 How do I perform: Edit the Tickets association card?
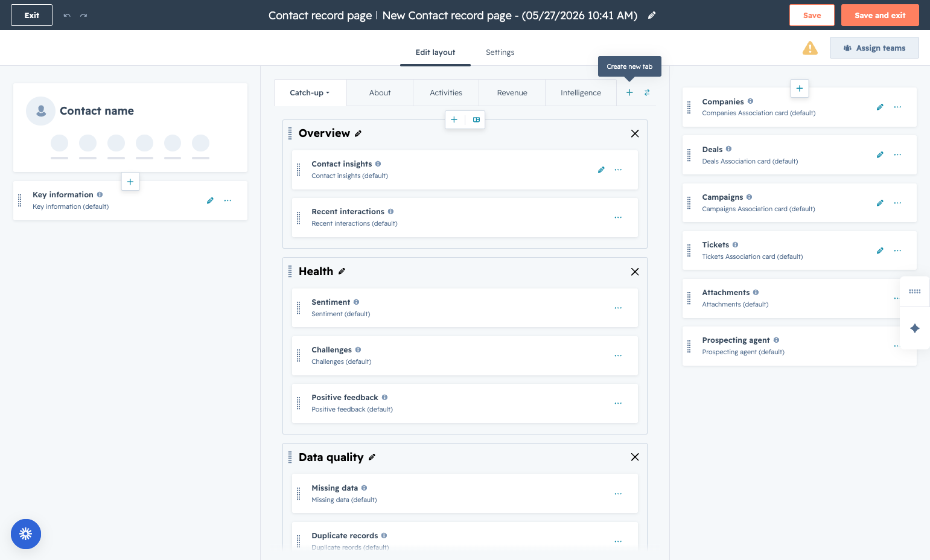point(880,250)
